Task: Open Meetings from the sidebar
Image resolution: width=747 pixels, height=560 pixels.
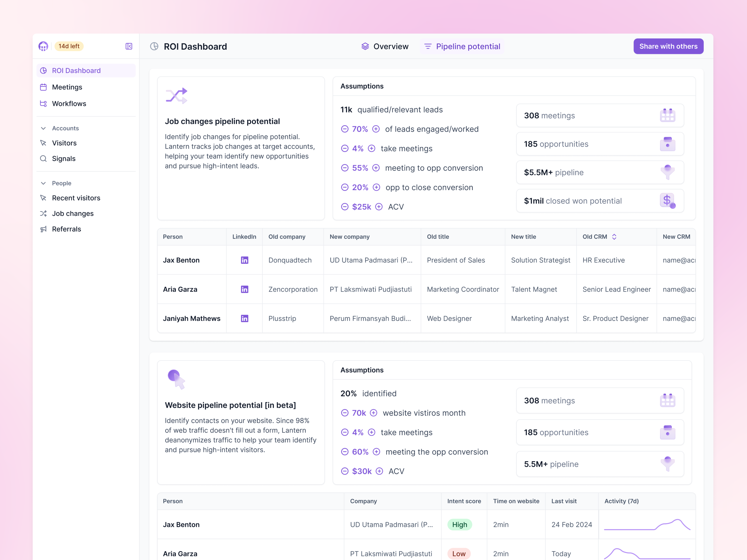Action: (67, 87)
